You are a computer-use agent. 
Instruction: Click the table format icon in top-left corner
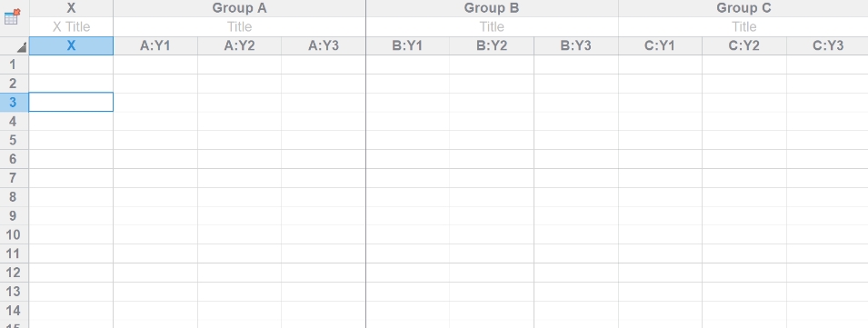click(12, 16)
